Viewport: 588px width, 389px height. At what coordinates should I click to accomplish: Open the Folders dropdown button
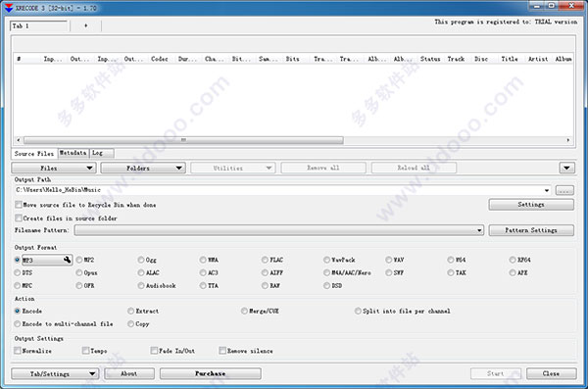click(x=143, y=169)
